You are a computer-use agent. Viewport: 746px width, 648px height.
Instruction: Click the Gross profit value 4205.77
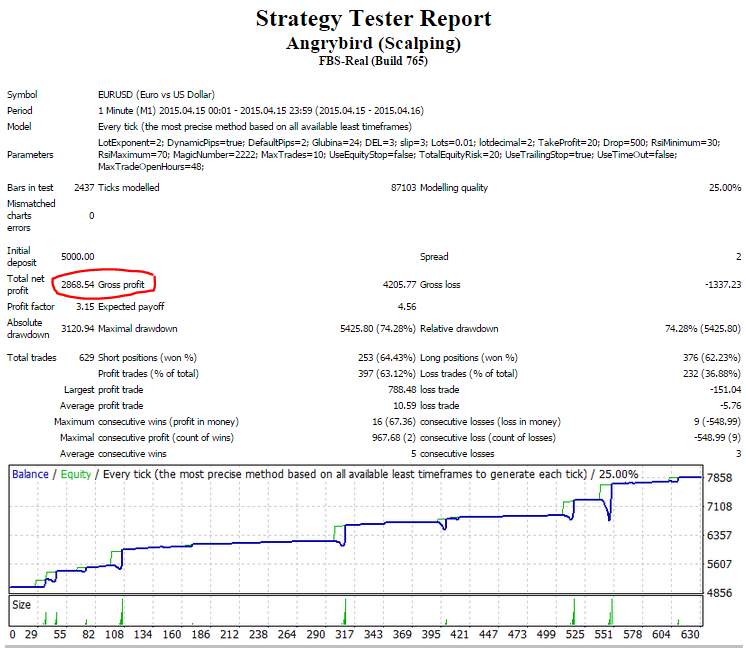click(x=399, y=285)
